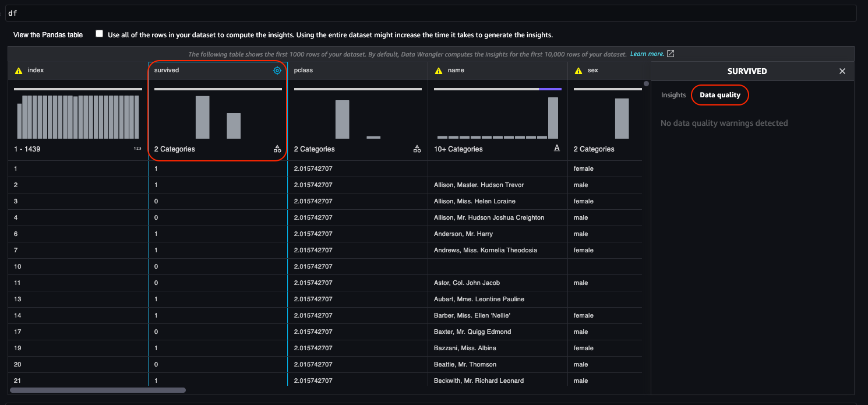Click the numeric 123 type icon under index chart

click(137, 149)
